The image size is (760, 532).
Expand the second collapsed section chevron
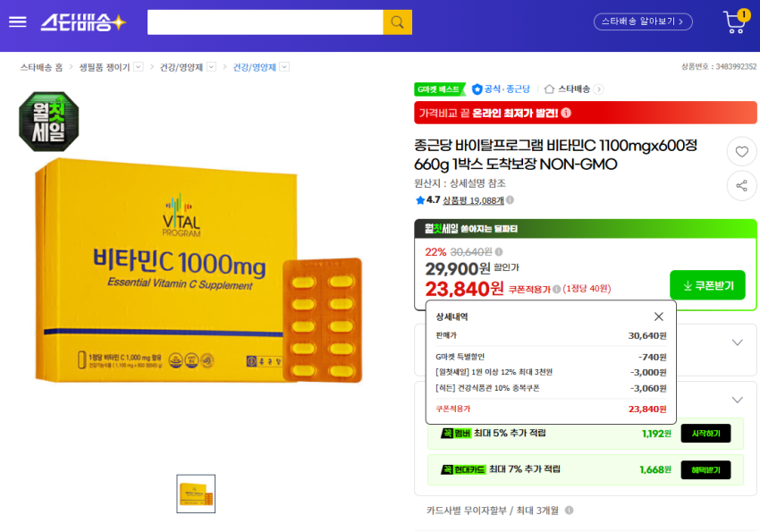tap(738, 400)
